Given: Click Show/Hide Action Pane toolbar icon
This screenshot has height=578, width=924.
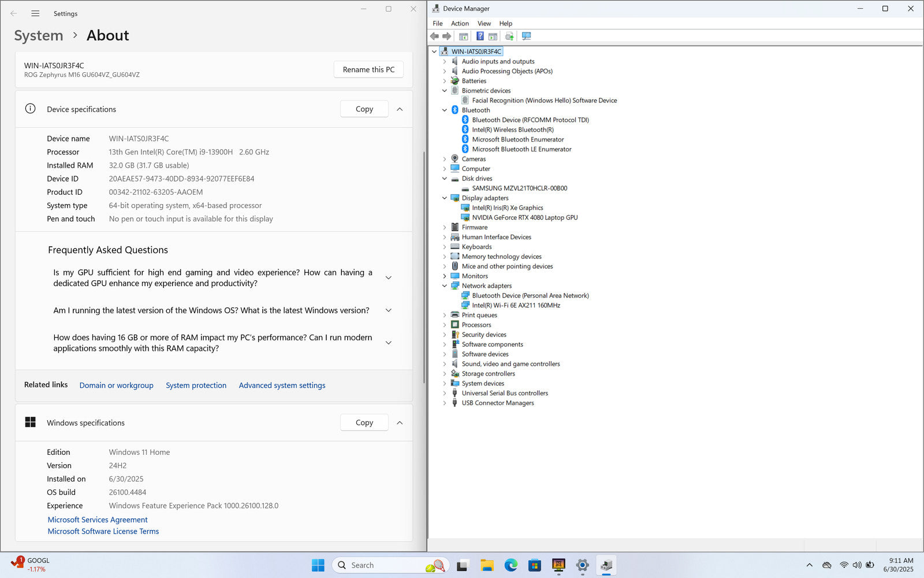Looking at the screenshot, I should click(x=493, y=36).
